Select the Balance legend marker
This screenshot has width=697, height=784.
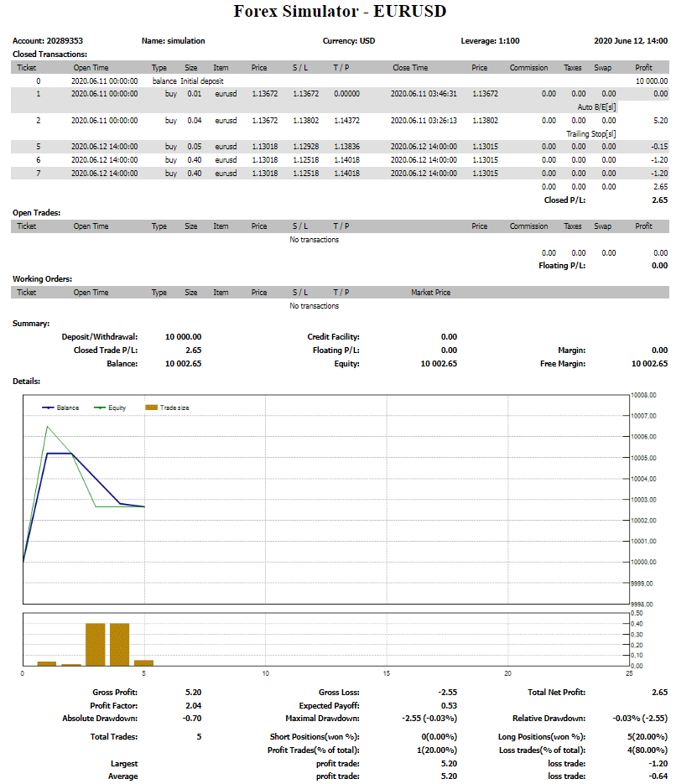[48, 408]
